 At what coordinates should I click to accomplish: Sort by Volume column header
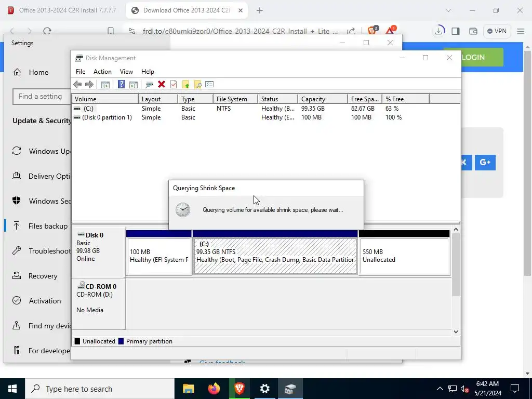click(x=105, y=99)
